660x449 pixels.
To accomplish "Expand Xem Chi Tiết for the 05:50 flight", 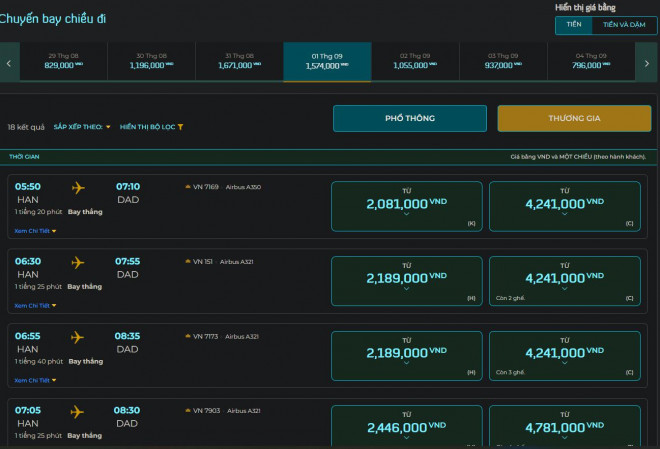I will 35,230.
